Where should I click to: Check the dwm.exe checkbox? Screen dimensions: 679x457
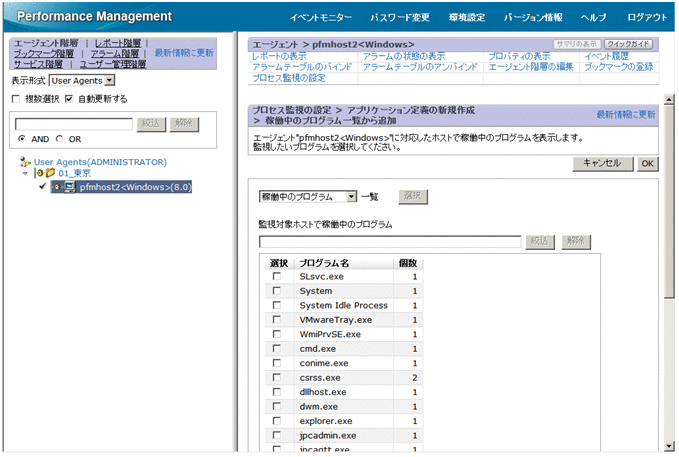[277, 406]
